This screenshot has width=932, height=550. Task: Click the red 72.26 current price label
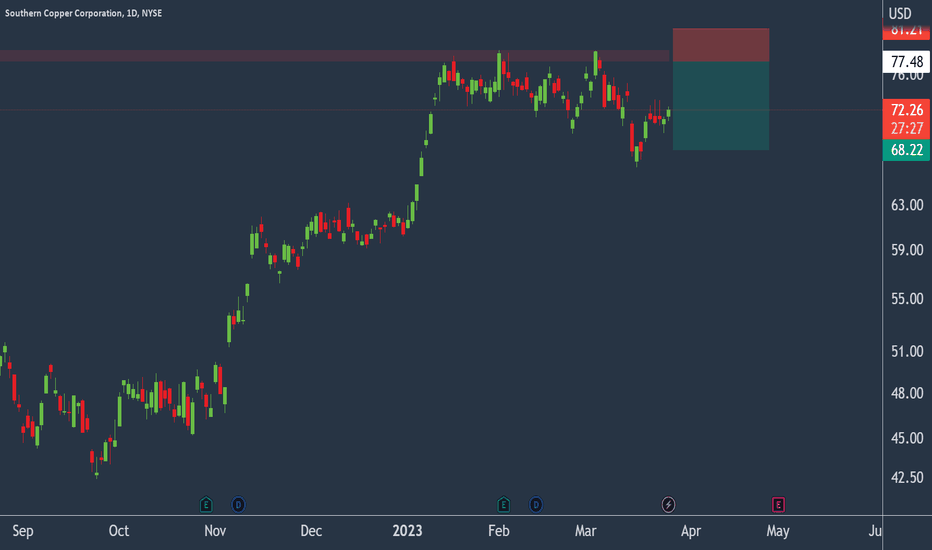click(x=907, y=110)
